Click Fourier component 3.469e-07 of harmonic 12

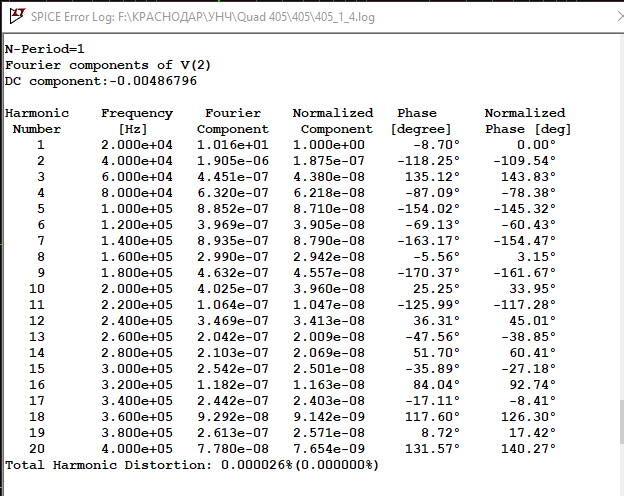pyautogui.click(x=233, y=320)
